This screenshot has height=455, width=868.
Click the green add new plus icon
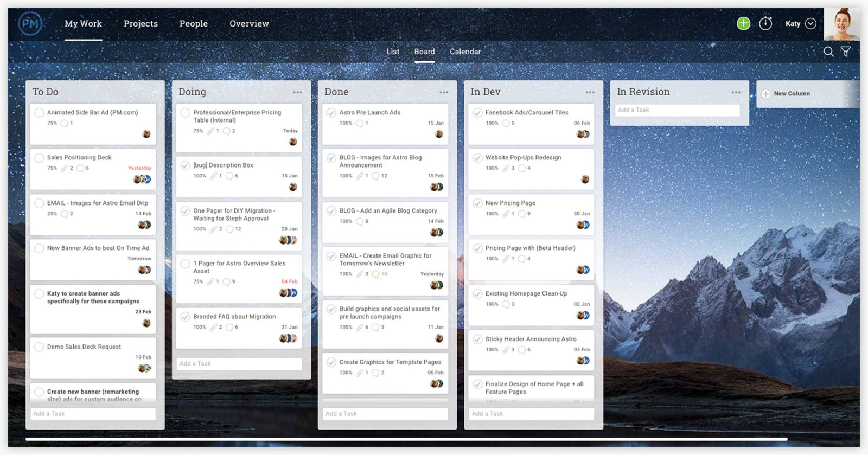pos(743,23)
